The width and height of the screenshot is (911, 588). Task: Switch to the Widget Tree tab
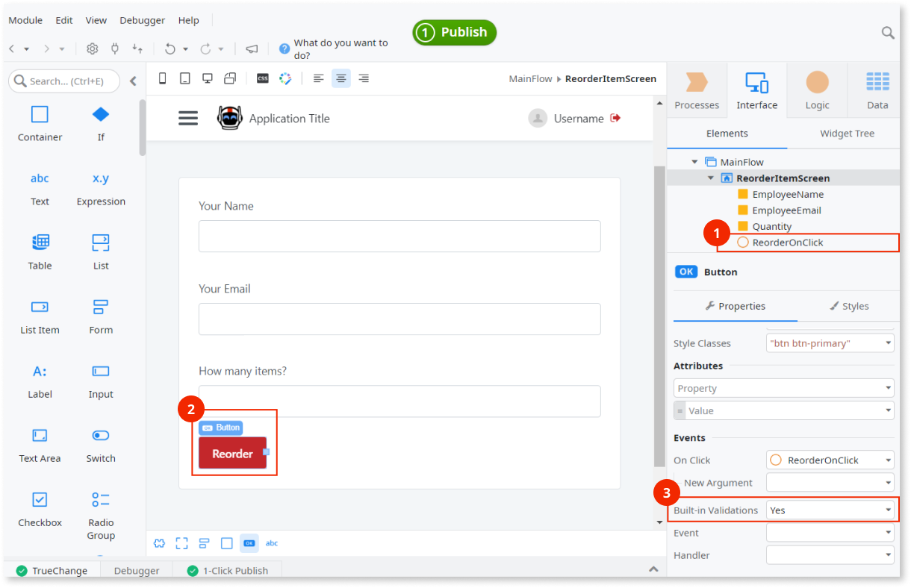click(x=847, y=133)
